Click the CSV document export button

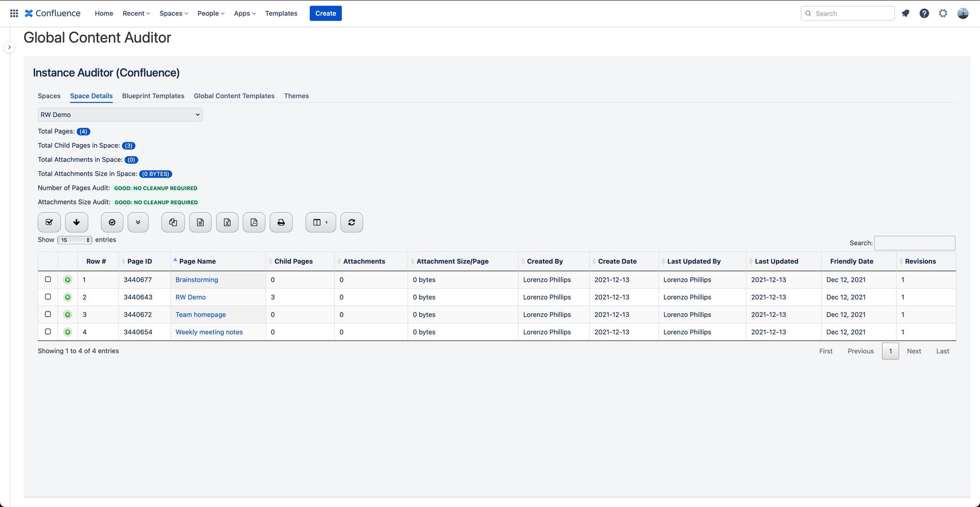pyautogui.click(x=200, y=222)
